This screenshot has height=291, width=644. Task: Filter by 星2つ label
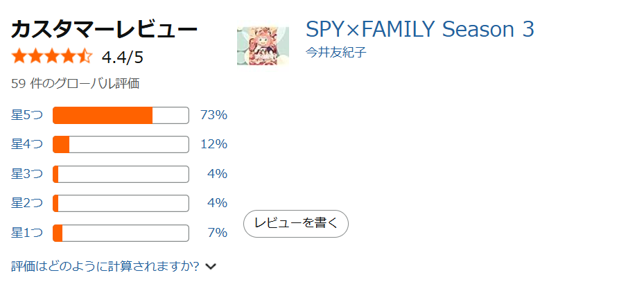point(27,203)
